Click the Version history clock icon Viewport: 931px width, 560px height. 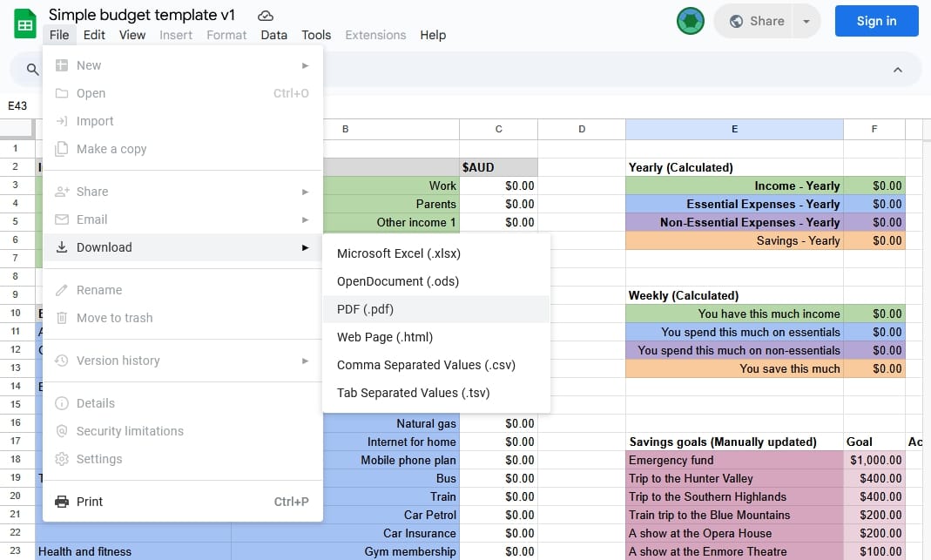(62, 361)
